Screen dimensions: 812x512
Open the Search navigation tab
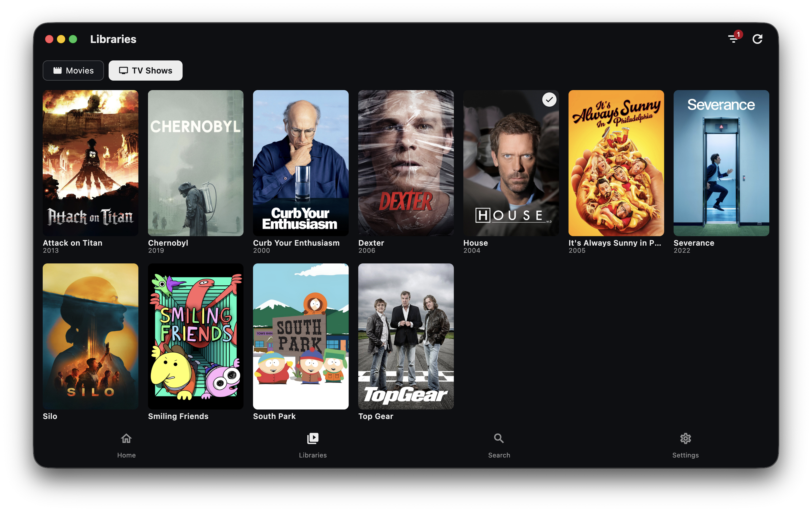coord(499,446)
